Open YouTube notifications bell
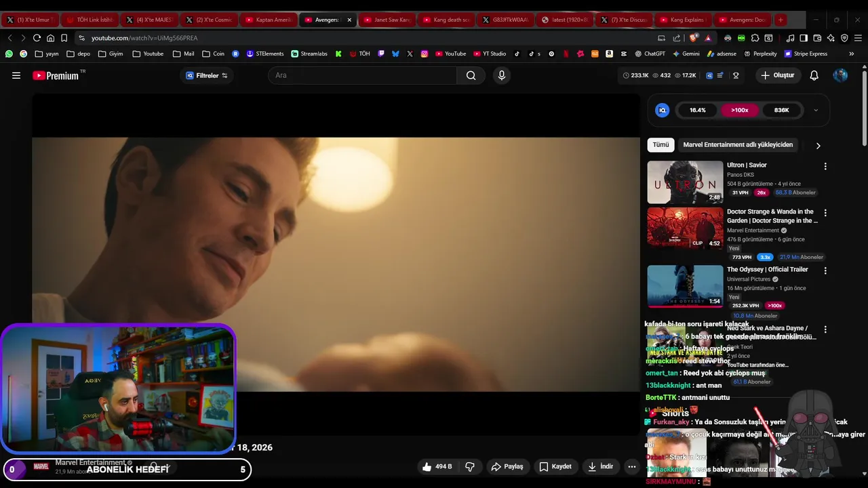Viewport: 868px width, 488px height. tap(814, 75)
